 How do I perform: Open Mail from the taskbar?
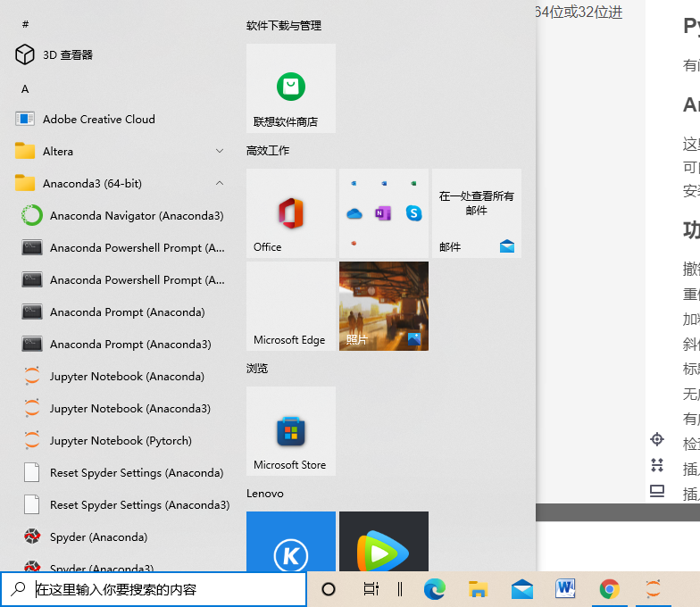[521, 589]
